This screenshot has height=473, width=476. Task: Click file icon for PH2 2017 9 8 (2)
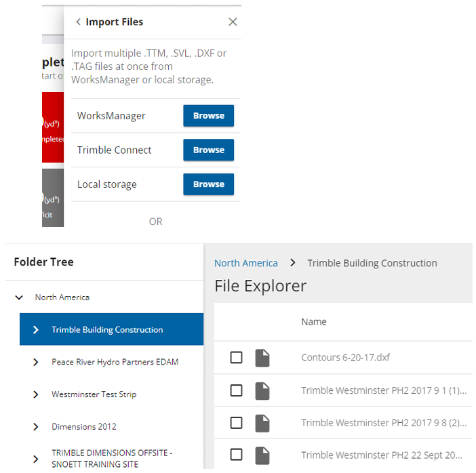tap(262, 424)
